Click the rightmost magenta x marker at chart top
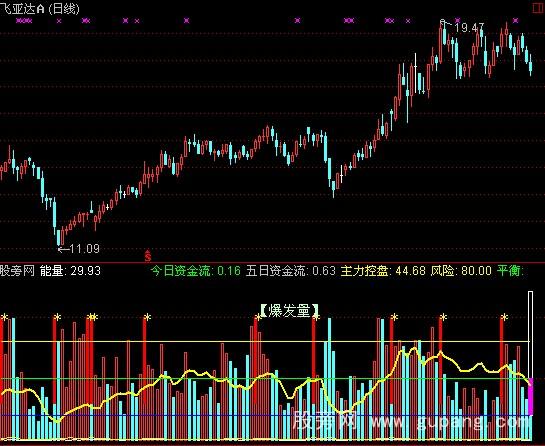Screen dimensions: 545x446 [x=515, y=21]
